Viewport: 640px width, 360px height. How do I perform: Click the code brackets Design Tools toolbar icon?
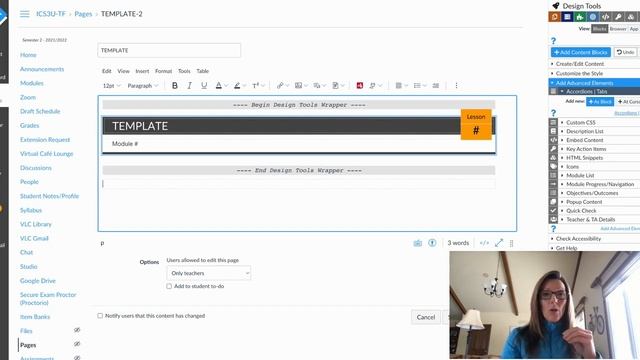[605, 17]
